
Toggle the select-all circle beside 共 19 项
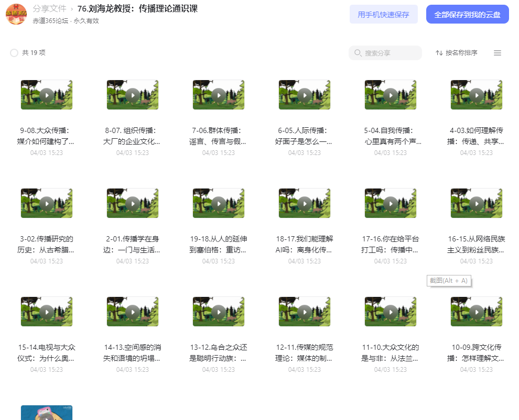14,53
